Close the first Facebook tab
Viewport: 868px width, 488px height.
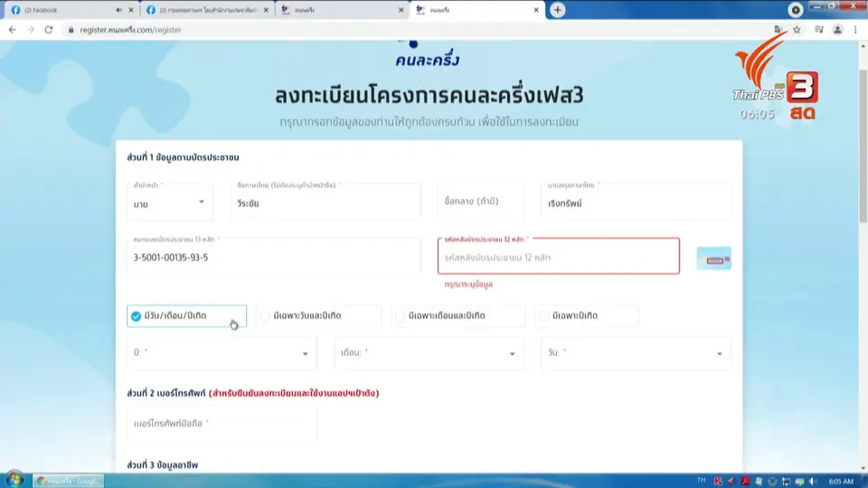130,10
